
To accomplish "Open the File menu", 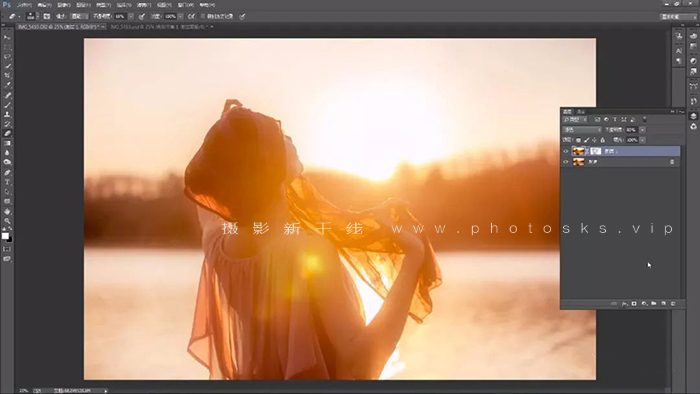I will 24,5.
